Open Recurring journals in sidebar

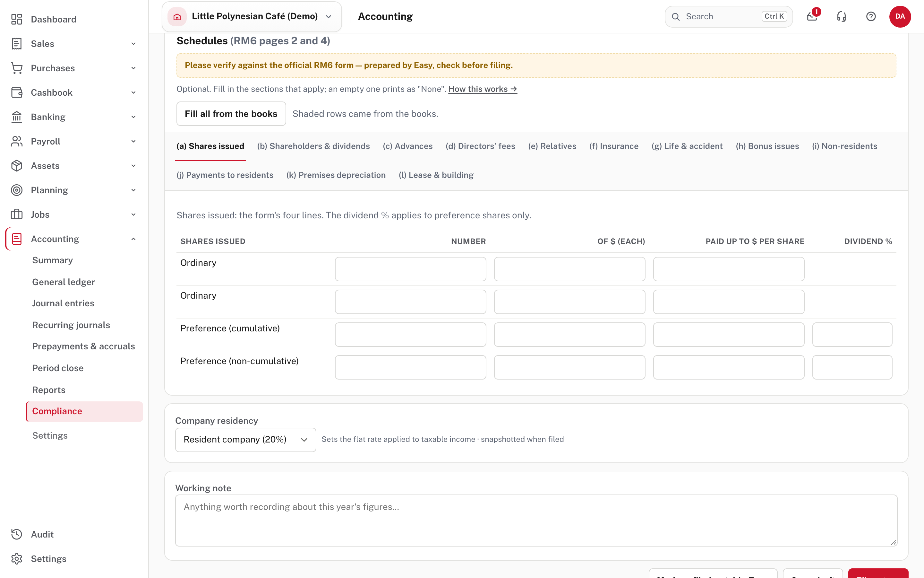point(71,325)
